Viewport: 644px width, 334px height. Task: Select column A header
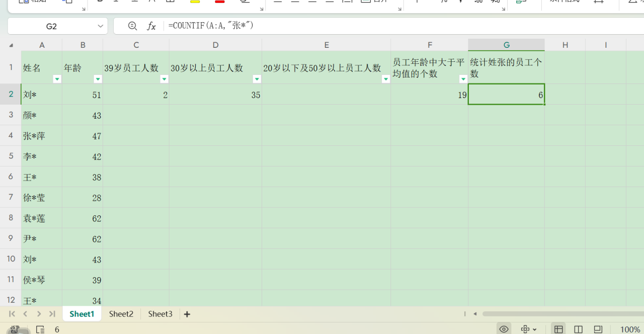click(42, 45)
